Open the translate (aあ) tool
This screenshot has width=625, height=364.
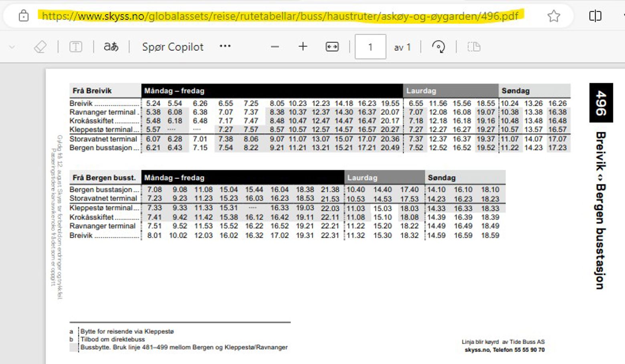[111, 47]
